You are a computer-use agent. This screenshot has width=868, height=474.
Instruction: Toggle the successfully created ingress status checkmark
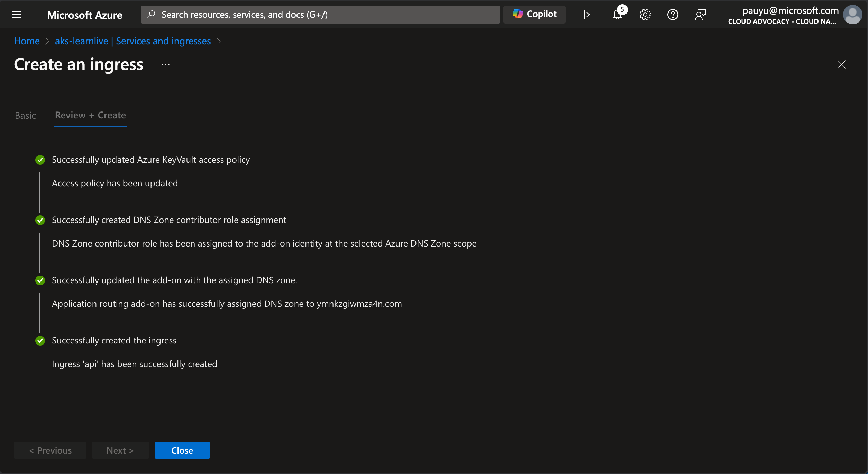[x=40, y=340]
